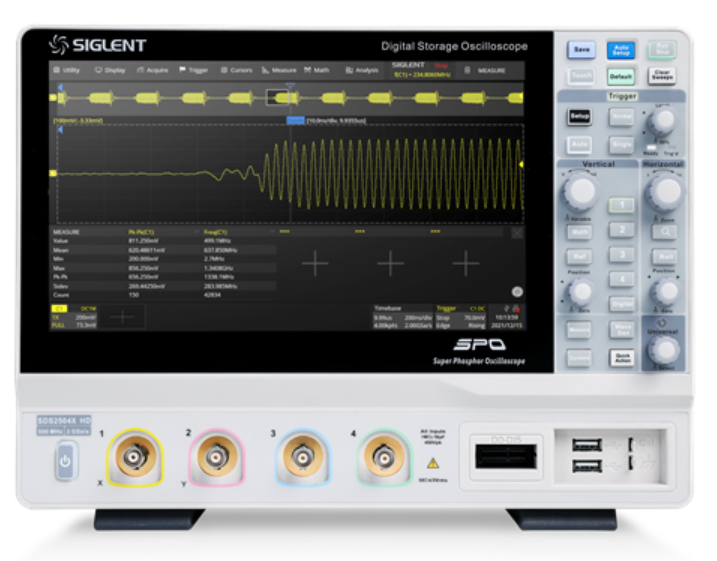Close the measurement table with the X icon
Image resolution: width=717 pixels, height=561 pixels.
tap(516, 232)
